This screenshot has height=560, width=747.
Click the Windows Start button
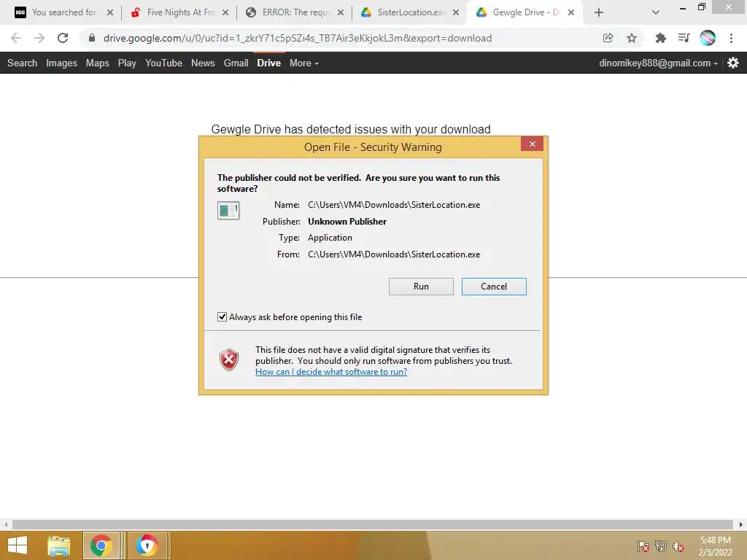18,545
